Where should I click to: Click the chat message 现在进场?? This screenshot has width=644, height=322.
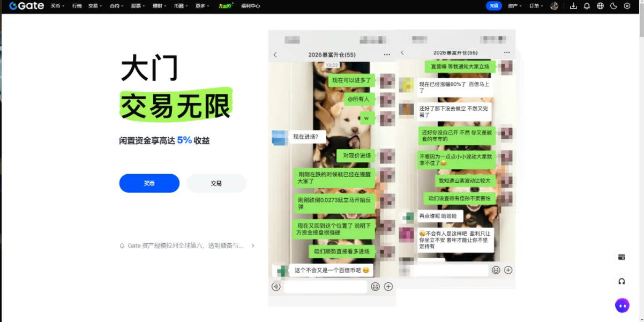(x=306, y=137)
